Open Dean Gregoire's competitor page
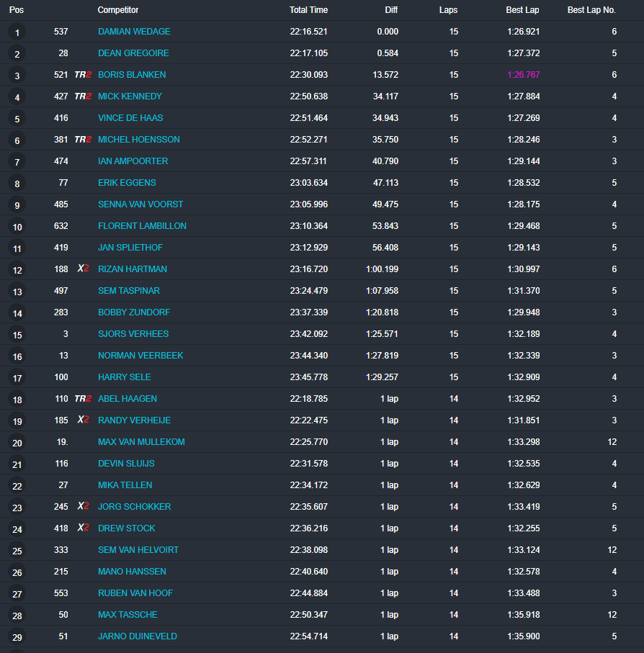 click(x=134, y=53)
